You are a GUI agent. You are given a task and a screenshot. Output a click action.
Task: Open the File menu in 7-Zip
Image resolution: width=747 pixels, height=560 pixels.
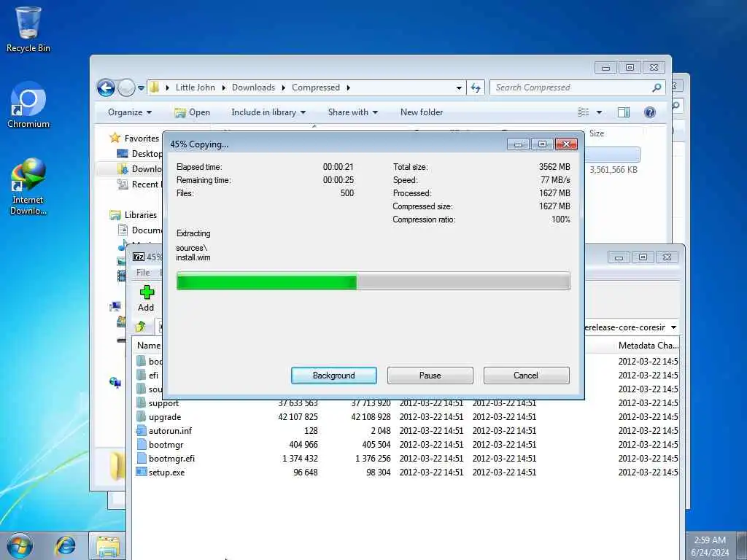click(x=143, y=273)
